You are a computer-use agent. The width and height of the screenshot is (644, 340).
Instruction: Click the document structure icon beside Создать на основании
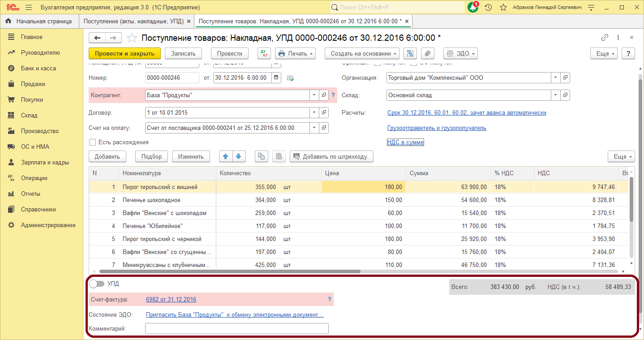410,53
